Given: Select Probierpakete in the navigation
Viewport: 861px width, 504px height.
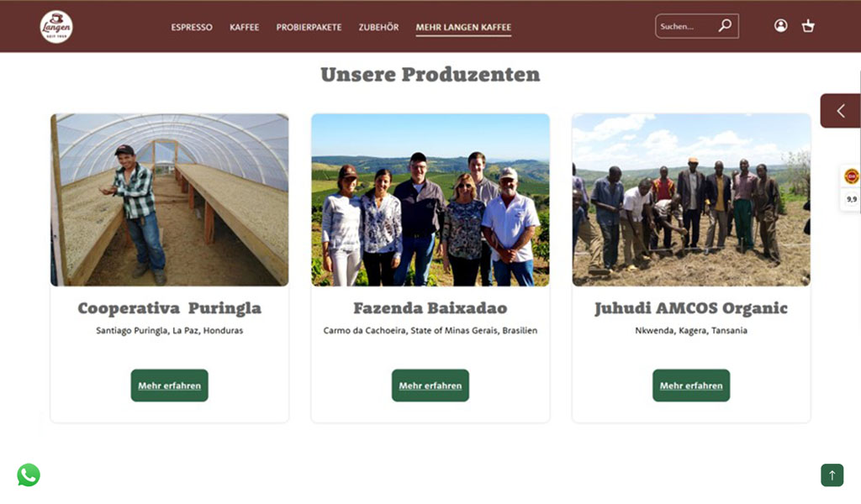Looking at the screenshot, I should point(309,27).
